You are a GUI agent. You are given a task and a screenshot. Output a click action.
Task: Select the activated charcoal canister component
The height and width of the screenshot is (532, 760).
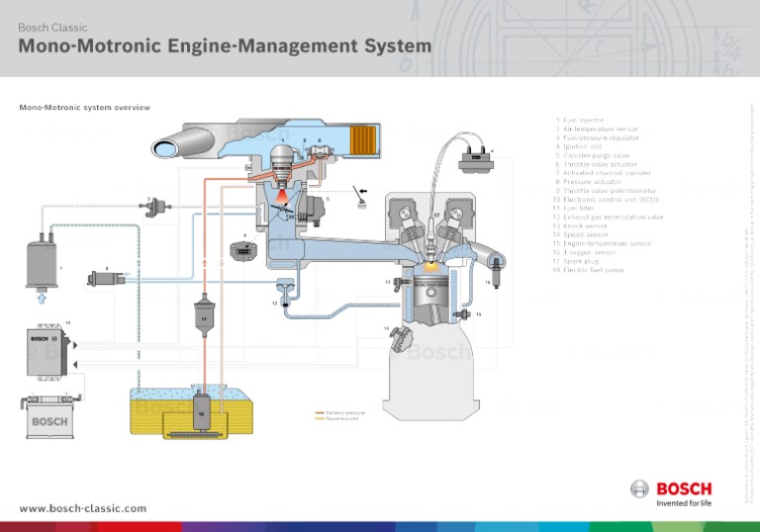coord(44,261)
